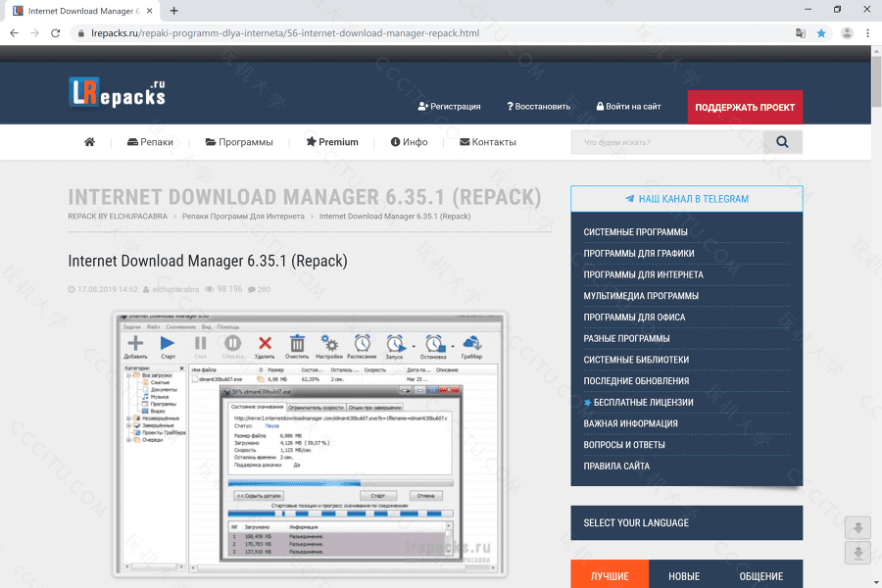Reload the page using the refresh icon
882x588 pixels.
click(57, 32)
